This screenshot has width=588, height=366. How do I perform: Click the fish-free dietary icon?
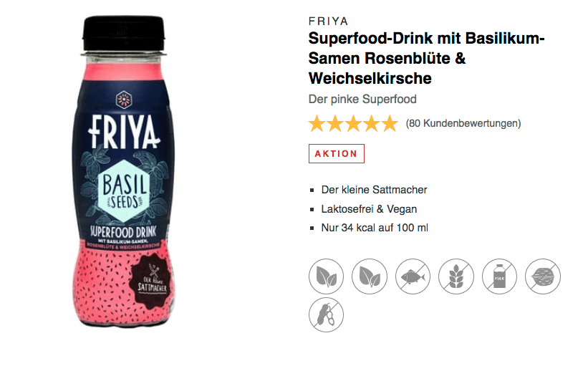pos(413,276)
